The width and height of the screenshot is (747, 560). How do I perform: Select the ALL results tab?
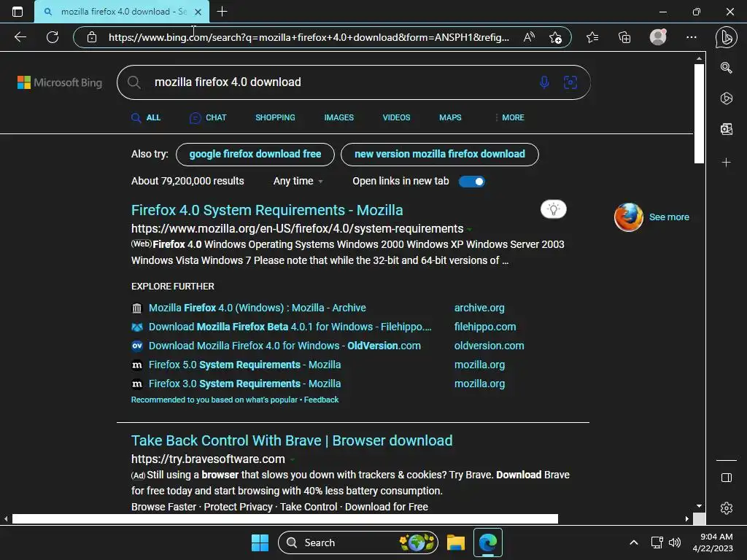(146, 117)
